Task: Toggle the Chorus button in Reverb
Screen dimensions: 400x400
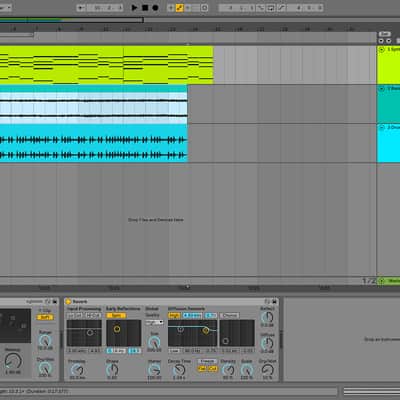Action: (230, 315)
